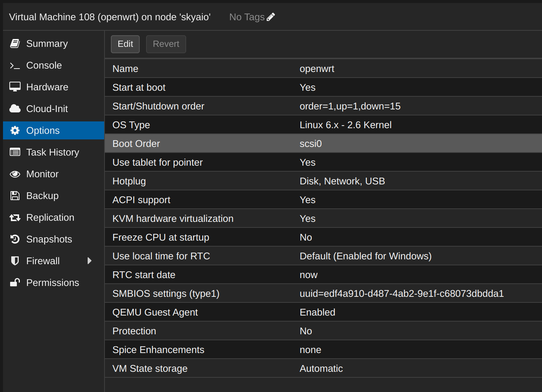542x392 pixels.
Task: Click the Cloud-Init cloud icon
Action: pos(15,109)
